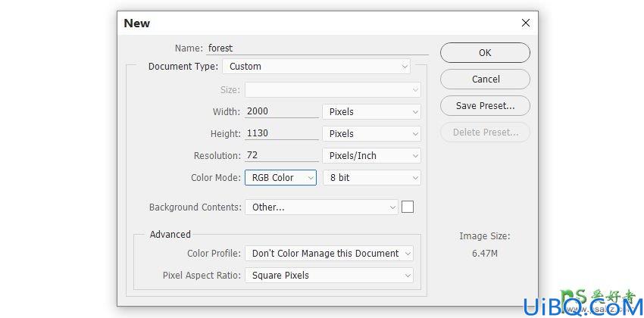The width and height of the screenshot is (644, 318).
Task: Click OK to create the document
Action: click(485, 52)
